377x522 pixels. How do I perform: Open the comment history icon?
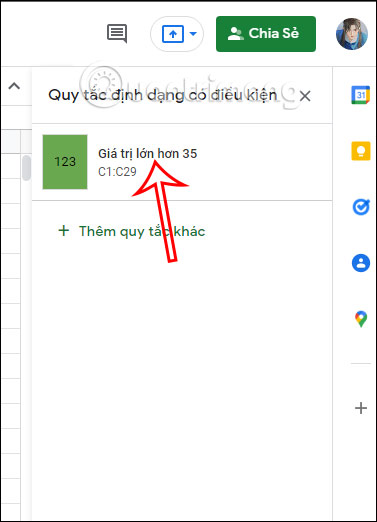coord(117,33)
